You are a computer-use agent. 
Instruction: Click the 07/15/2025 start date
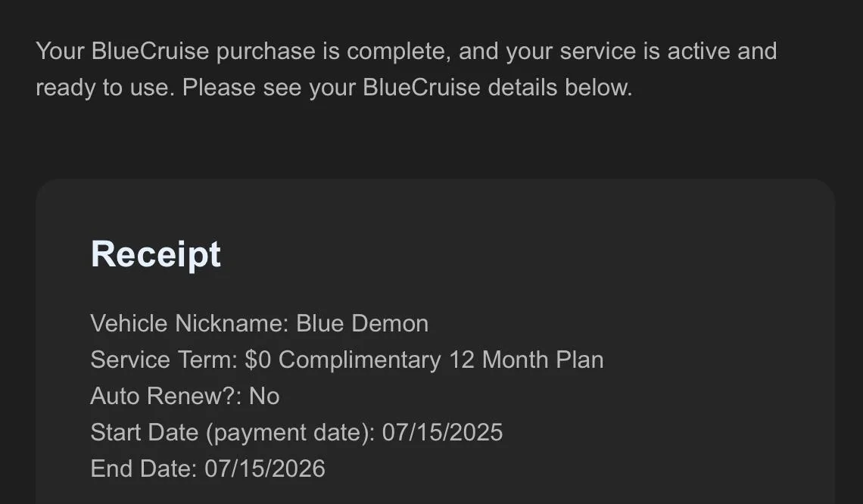(x=443, y=432)
